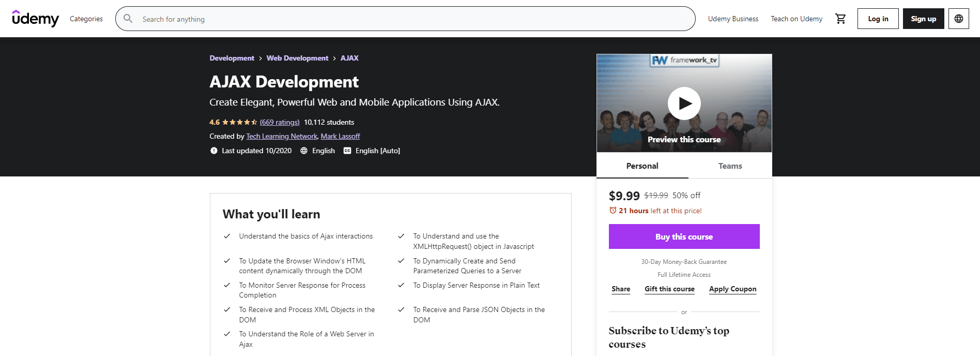
Task: Switch to the Teams tab
Action: click(x=730, y=166)
